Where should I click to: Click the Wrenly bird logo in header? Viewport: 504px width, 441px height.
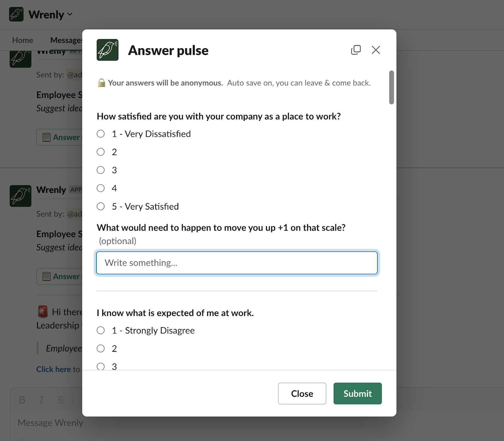(16, 14)
